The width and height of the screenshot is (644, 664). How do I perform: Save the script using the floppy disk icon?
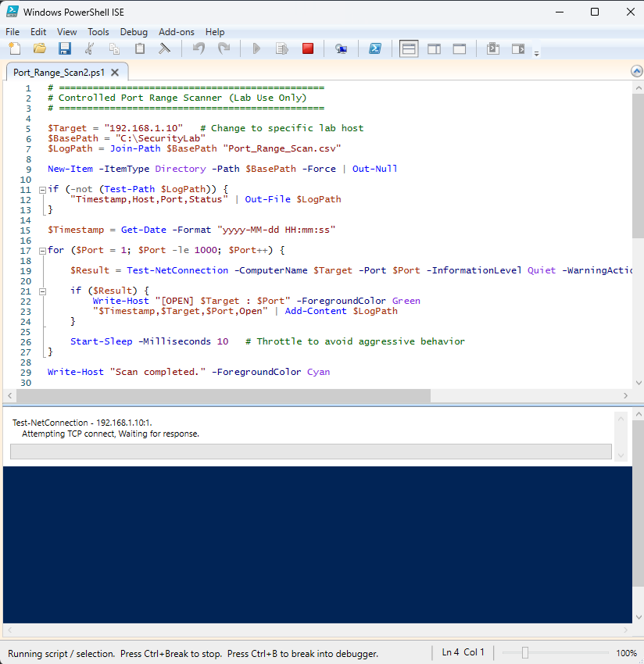point(64,49)
